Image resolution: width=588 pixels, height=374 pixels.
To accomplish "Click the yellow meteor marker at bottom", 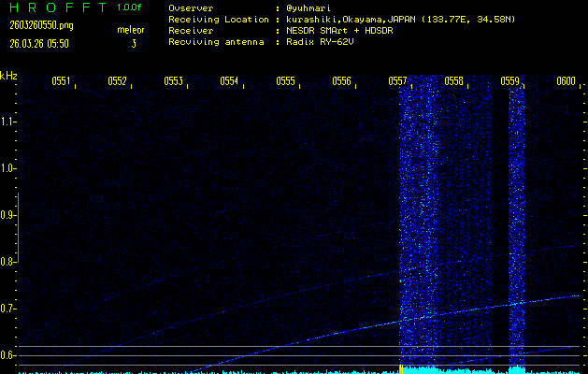I will point(401,369).
